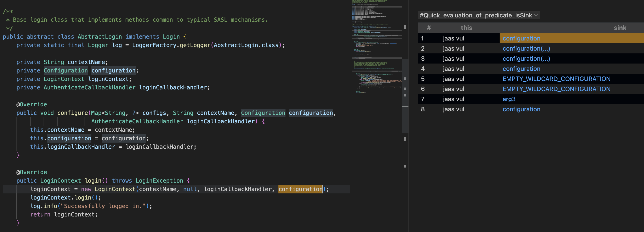Click 'loginContext.login();' call line
644x232 pixels.
(65, 198)
